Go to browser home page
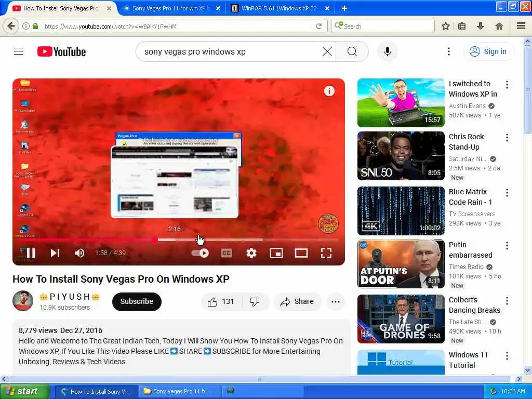This screenshot has width=532, height=399. coord(499,26)
